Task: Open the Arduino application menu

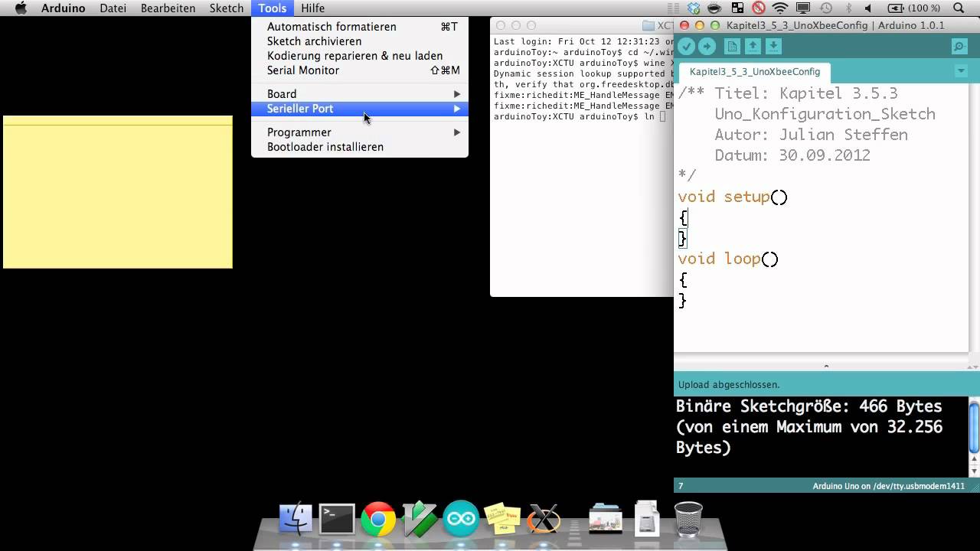Action: (x=63, y=8)
